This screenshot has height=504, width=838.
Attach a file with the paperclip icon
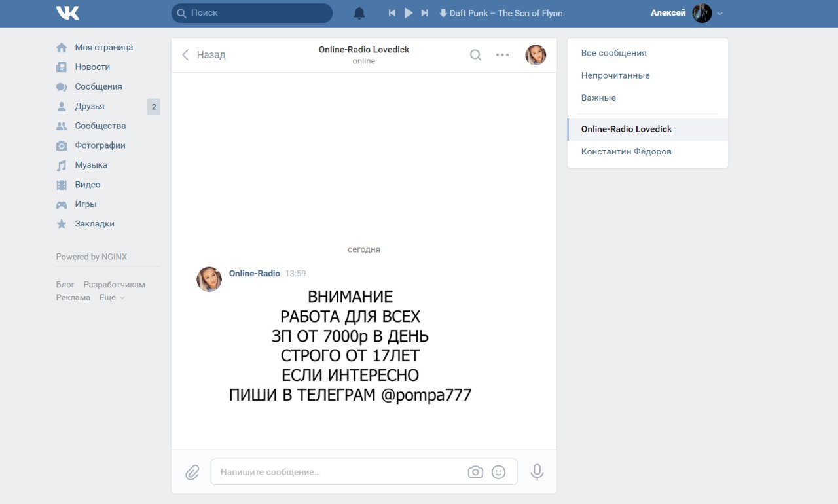tap(192, 472)
